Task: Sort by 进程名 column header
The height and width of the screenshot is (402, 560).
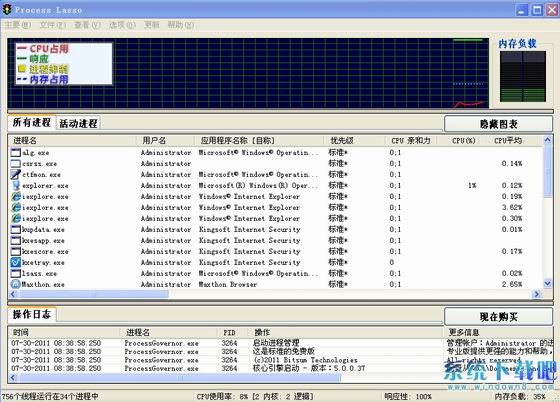Action: 73,141
